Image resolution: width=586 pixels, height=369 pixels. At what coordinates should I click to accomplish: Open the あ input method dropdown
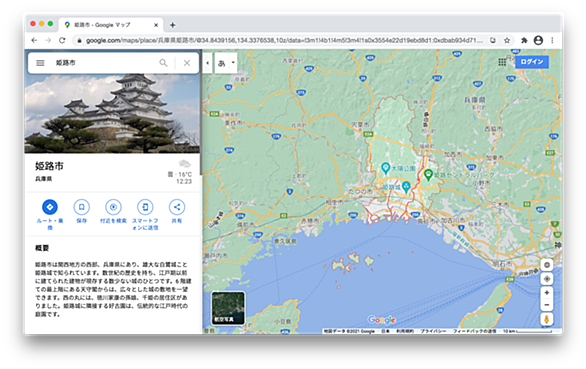point(226,63)
